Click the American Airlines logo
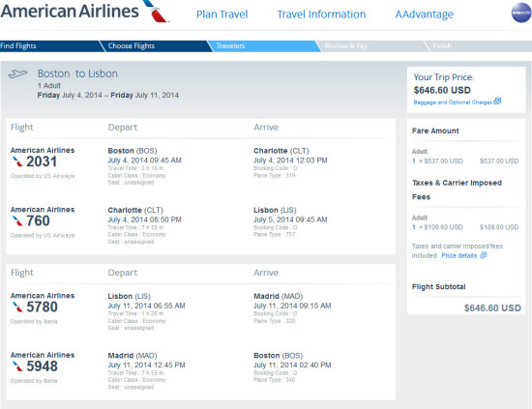 tap(85, 12)
